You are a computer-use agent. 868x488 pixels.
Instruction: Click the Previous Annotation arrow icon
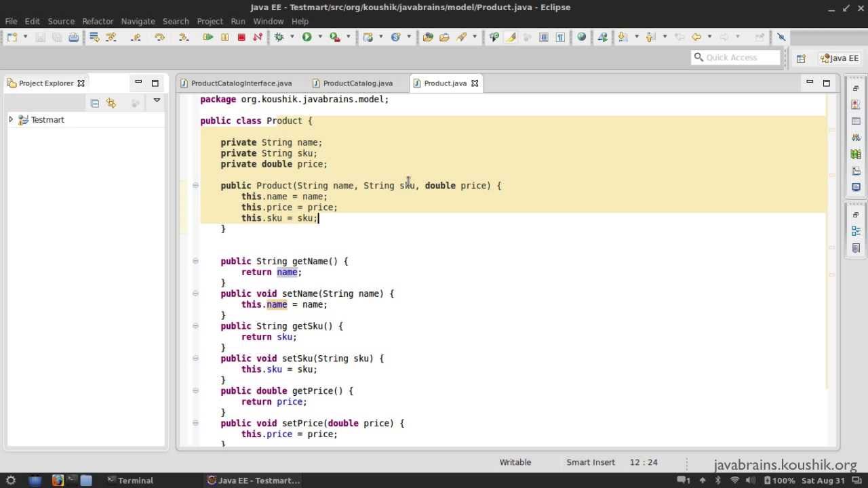tap(651, 37)
